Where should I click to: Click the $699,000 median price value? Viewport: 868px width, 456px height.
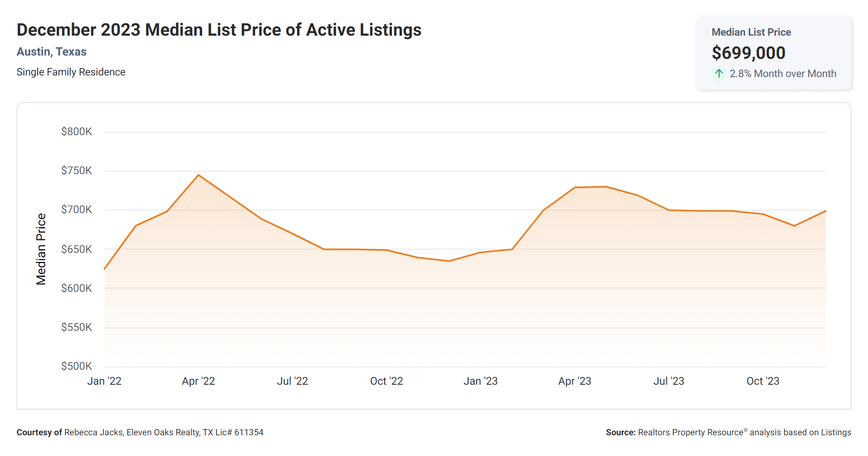(x=748, y=53)
